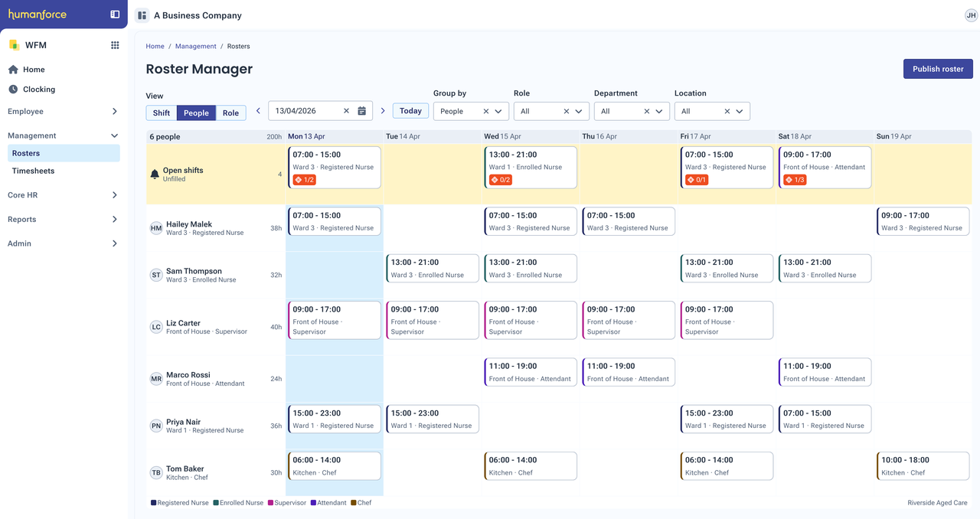The width and height of the screenshot is (980, 519).
Task: Open the Location filter dropdown chevron
Action: click(x=740, y=112)
